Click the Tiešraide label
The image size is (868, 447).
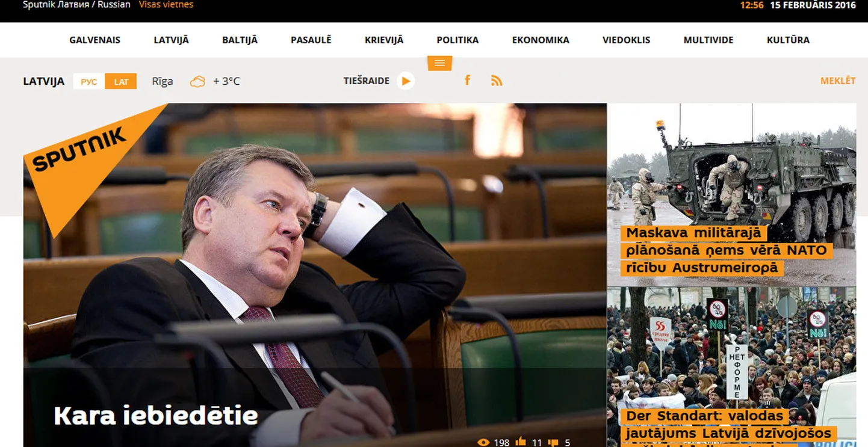367,81
